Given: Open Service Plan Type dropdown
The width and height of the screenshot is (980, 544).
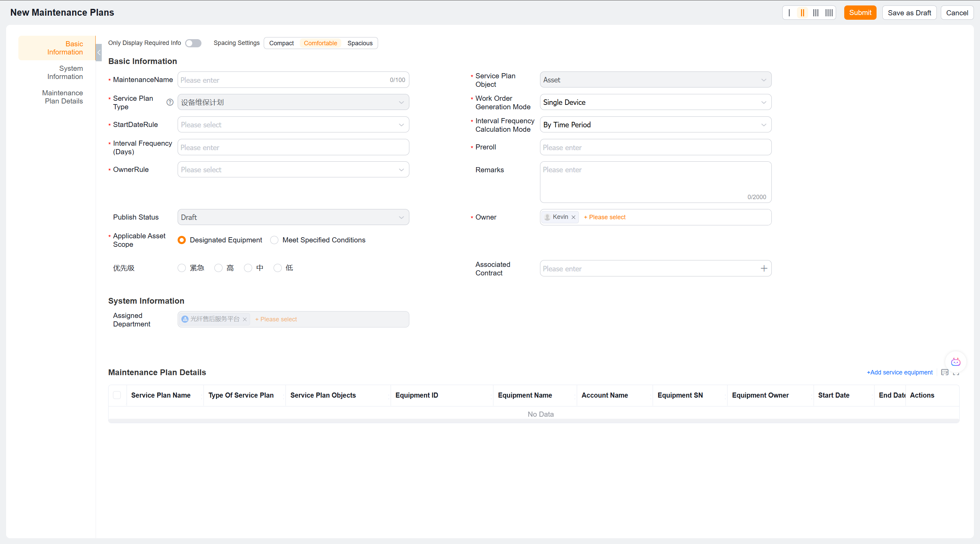Looking at the screenshot, I should click(x=293, y=102).
